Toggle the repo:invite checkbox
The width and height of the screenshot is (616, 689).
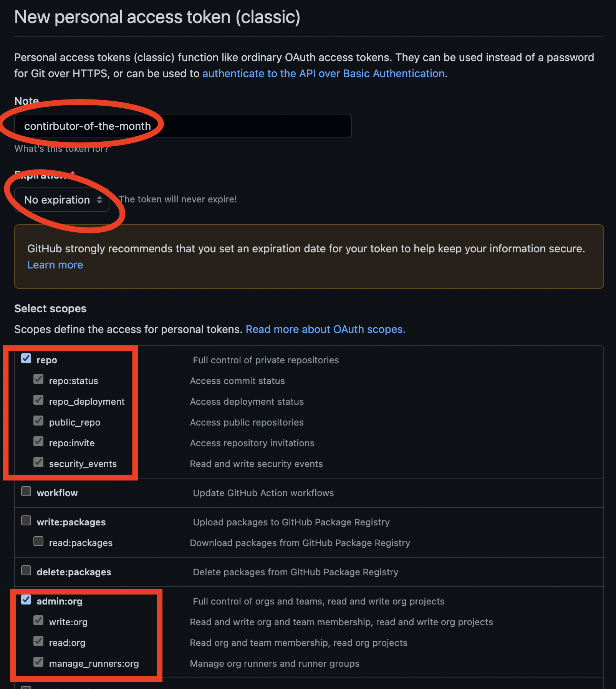[38, 442]
